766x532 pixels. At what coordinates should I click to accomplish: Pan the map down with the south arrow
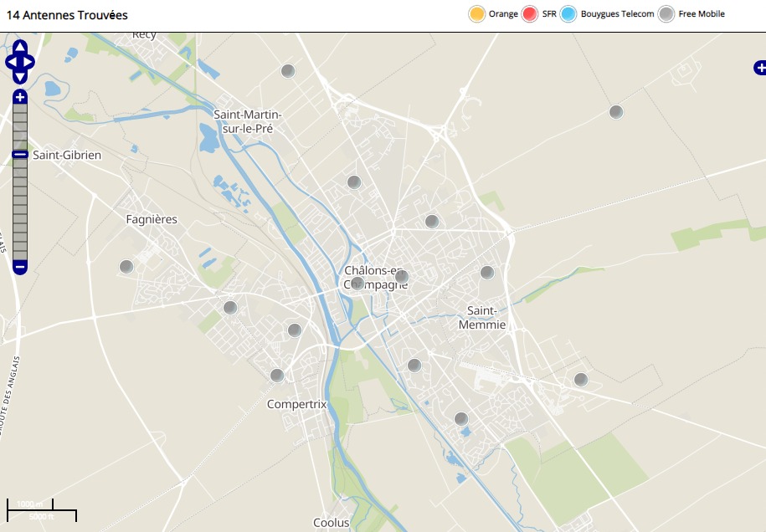20,76
